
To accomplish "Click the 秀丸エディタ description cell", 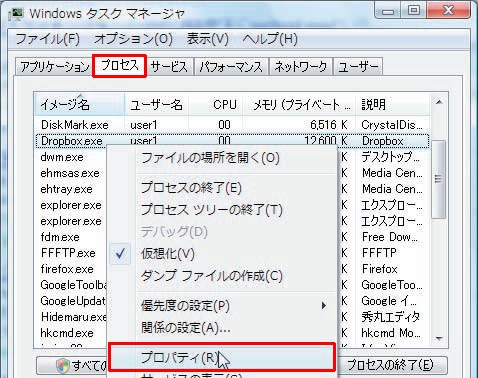I will point(391,317).
